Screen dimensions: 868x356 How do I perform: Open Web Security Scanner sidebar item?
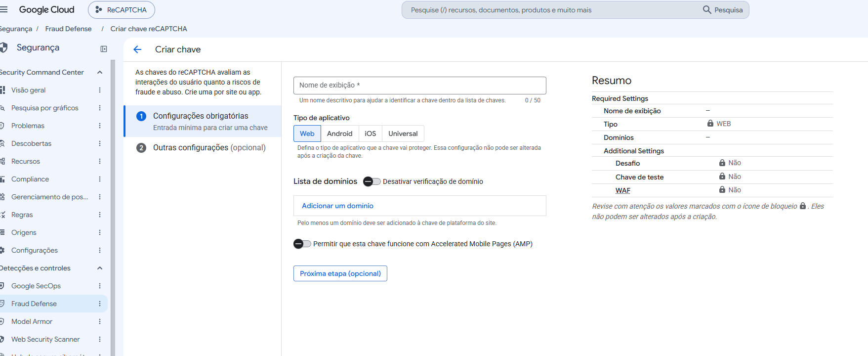[45, 339]
